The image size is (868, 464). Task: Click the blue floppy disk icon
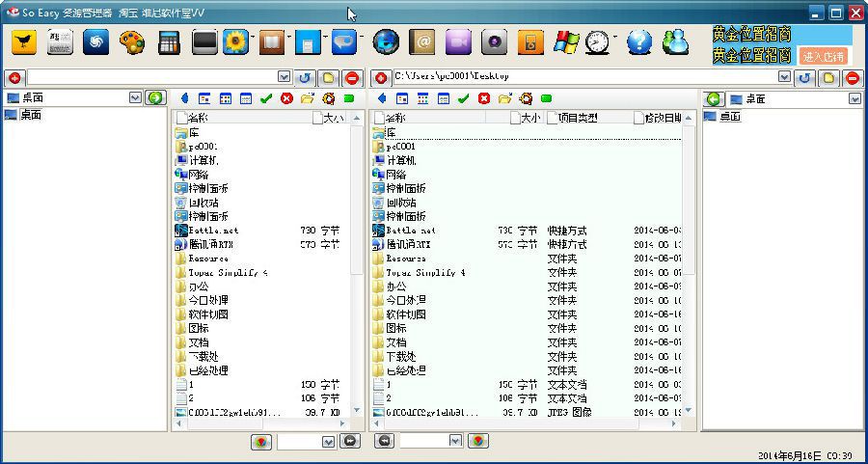tap(309, 42)
